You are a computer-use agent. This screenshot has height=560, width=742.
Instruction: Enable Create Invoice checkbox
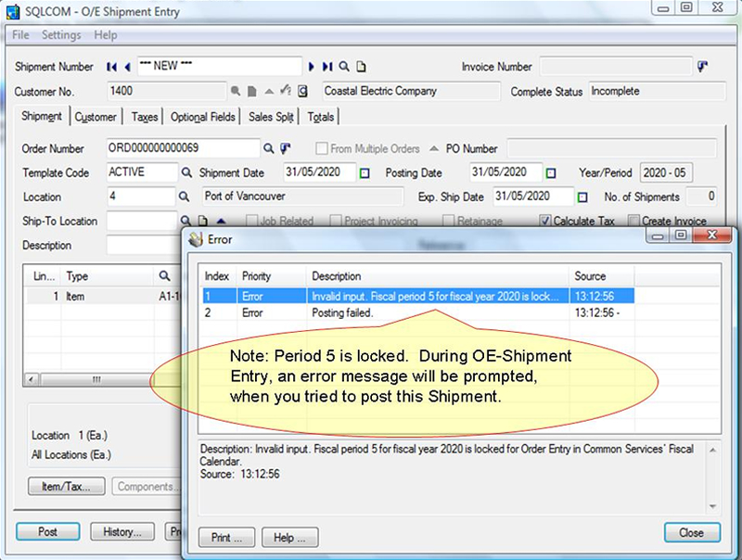tap(633, 221)
